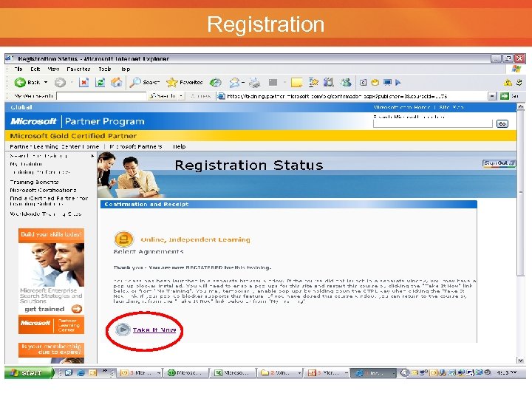Open the View menu
Viewport: 532px width, 399px height.
(53, 69)
